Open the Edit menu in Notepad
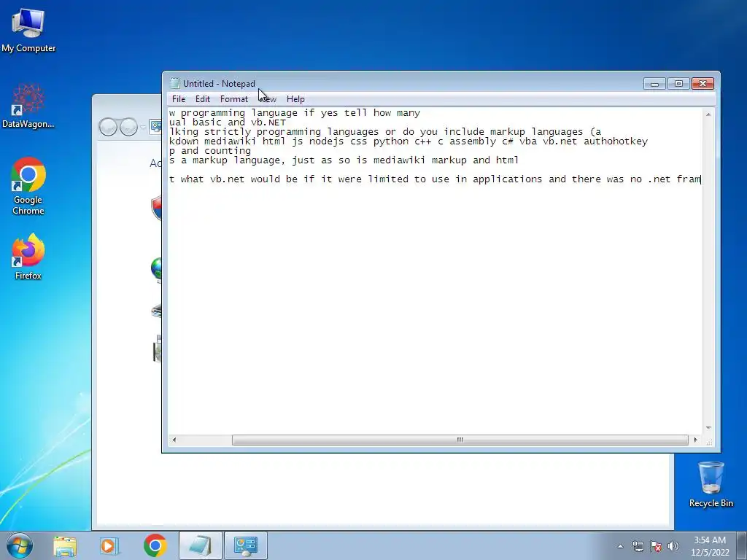 point(203,99)
